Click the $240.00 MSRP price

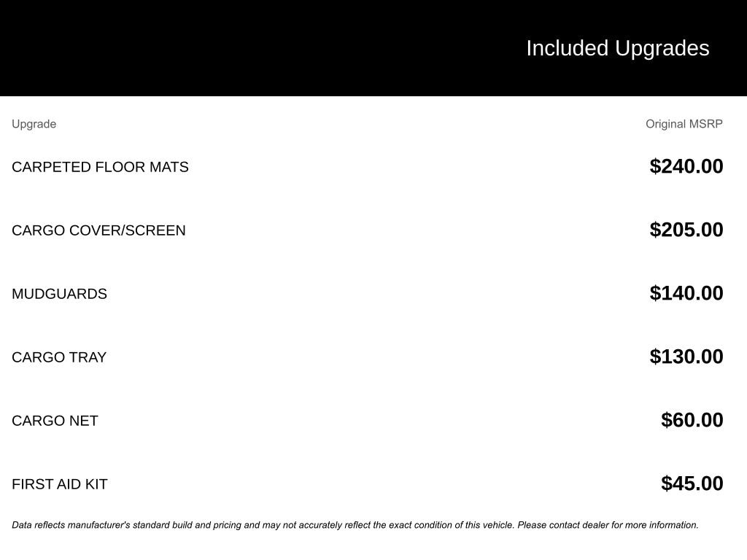(686, 166)
